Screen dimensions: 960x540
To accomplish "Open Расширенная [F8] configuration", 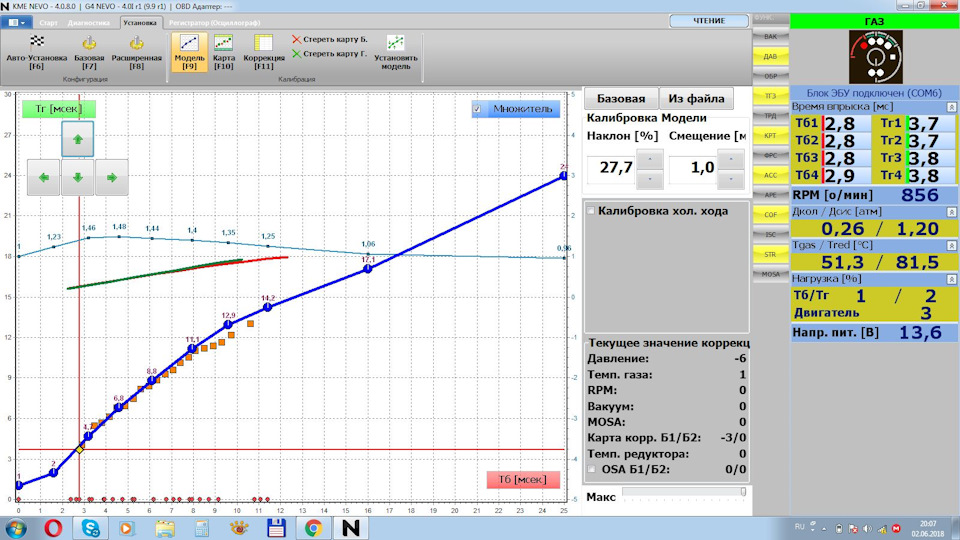I will click(137, 52).
